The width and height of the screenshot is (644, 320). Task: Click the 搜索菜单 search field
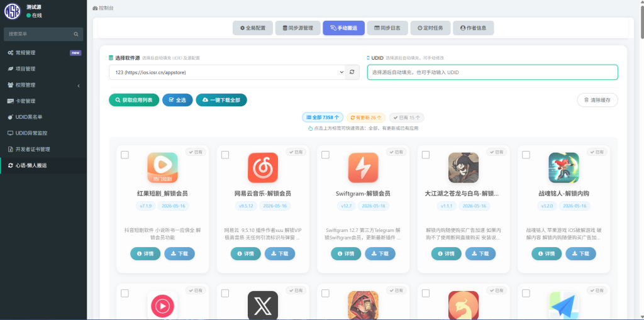click(43, 34)
